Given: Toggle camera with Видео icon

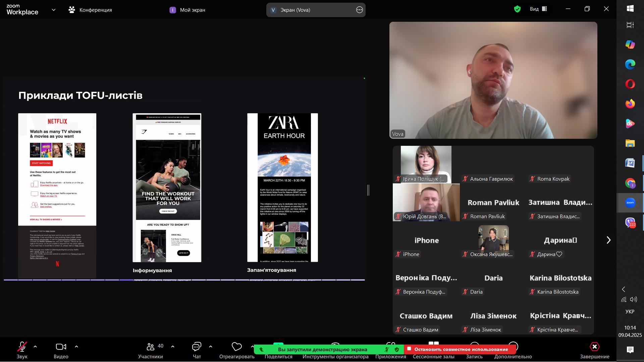Looking at the screenshot, I should pos(61,347).
